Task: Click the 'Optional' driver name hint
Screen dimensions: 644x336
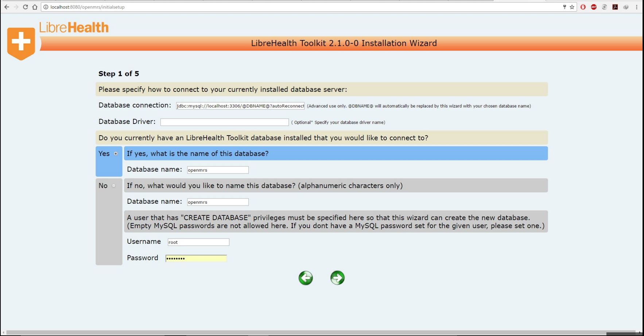Action: click(338, 122)
